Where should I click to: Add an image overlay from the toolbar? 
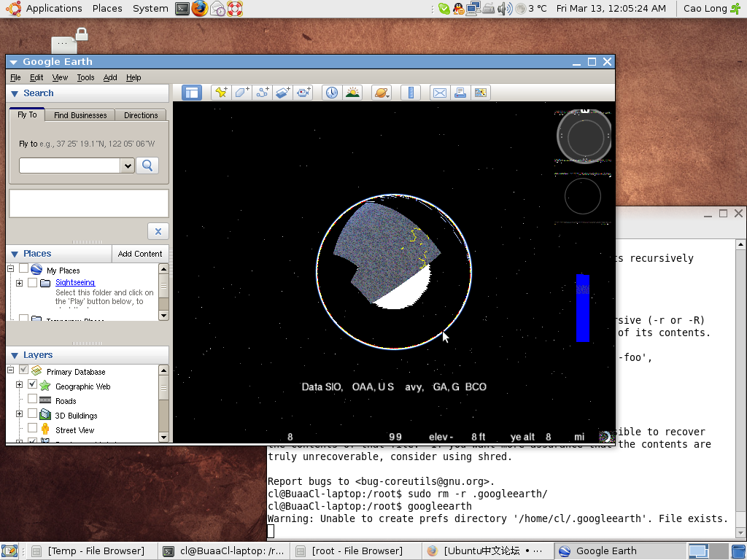point(282,93)
